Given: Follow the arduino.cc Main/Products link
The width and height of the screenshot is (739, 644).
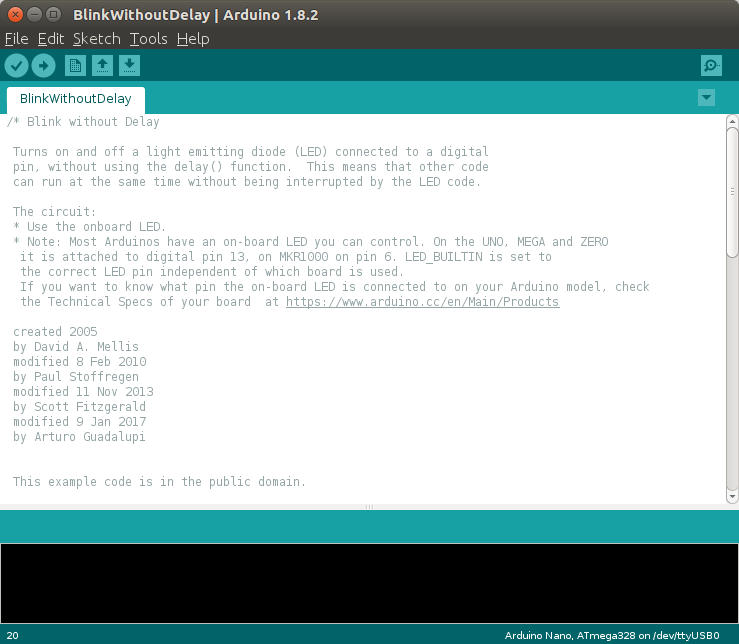Looking at the screenshot, I should tap(422, 302).
